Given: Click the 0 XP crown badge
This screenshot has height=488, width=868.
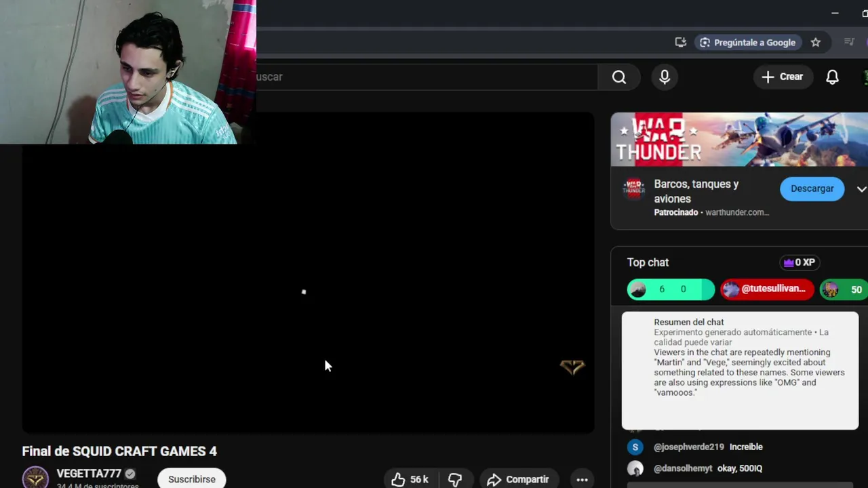Looking at the screenshot, I should coord(799,262).
